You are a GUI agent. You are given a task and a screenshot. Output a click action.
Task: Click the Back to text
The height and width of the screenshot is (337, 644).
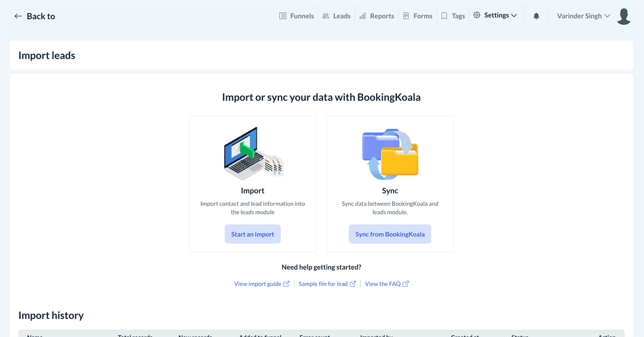(x=41, y=16)
